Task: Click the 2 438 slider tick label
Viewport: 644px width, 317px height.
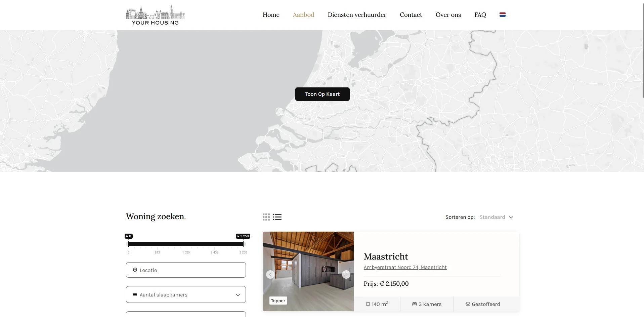Action: (215, 252)
